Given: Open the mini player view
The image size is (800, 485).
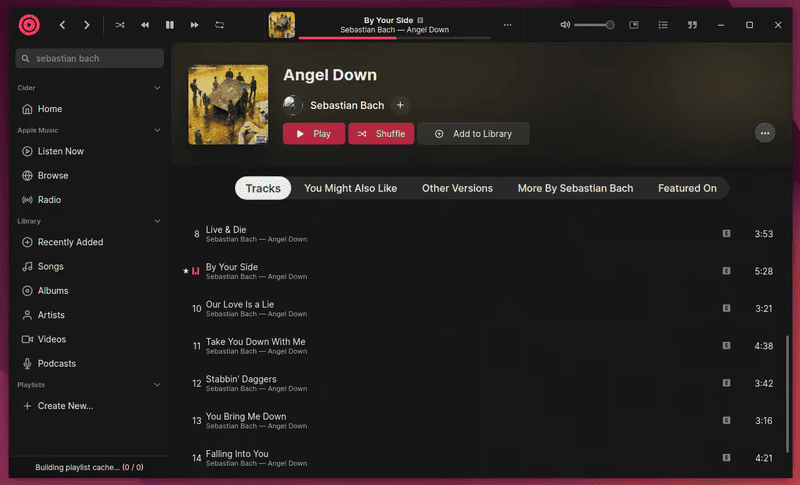Looking at the screenshot, I should [x=635, y=24].
